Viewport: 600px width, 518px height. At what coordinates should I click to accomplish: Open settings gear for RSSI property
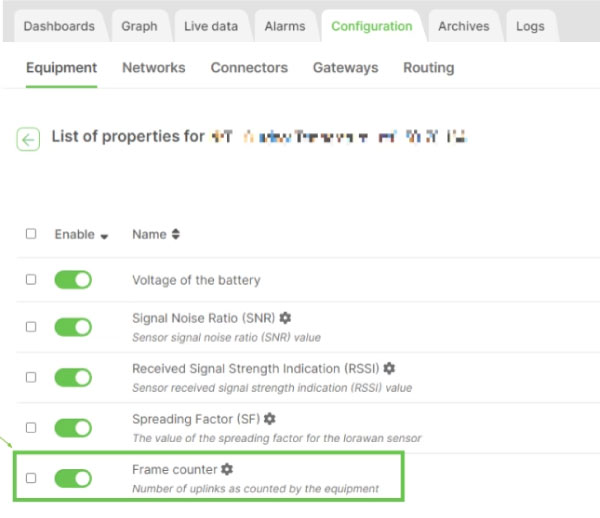[x=389, y=368]
